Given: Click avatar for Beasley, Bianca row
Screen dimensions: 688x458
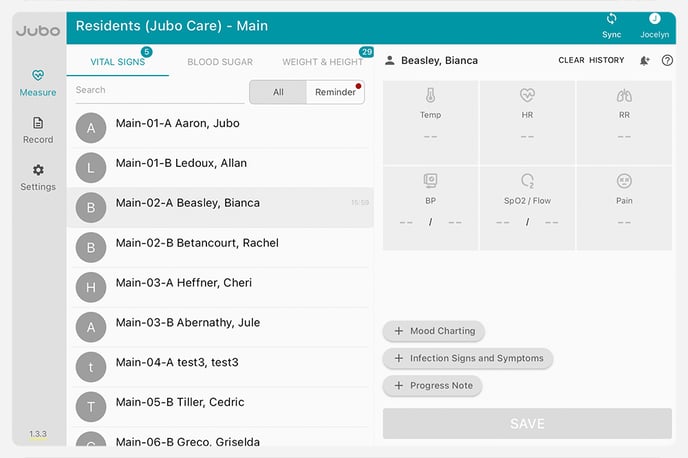Looking at the screenshot, I should (x=91, y=208).
